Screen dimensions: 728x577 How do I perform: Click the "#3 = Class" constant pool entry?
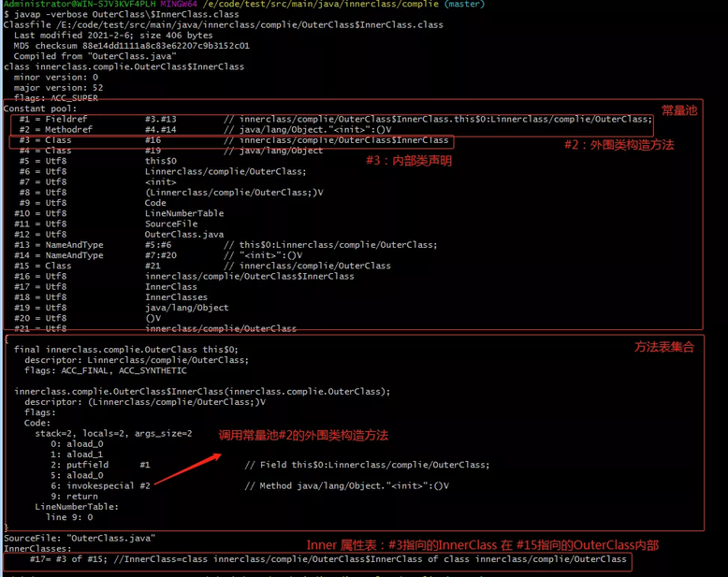(234, 140)
